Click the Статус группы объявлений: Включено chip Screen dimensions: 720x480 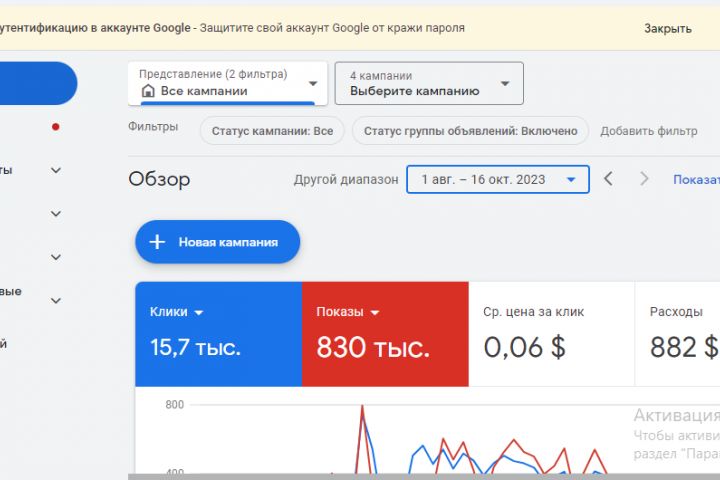(470, 131)
